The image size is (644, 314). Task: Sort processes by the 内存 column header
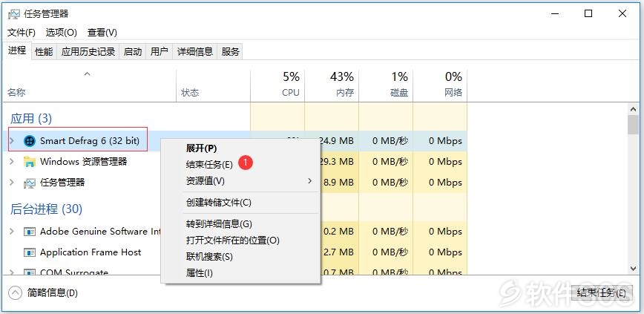tap(332, 85)
